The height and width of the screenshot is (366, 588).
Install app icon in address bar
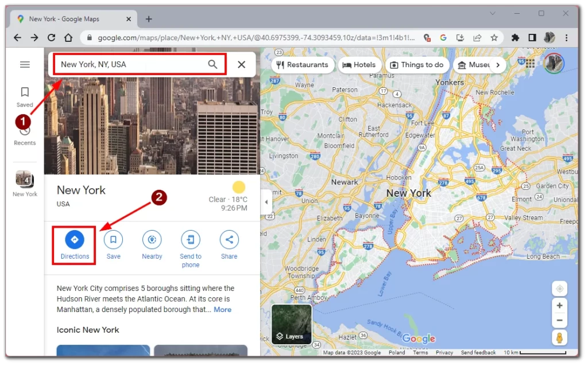point(460,37)
